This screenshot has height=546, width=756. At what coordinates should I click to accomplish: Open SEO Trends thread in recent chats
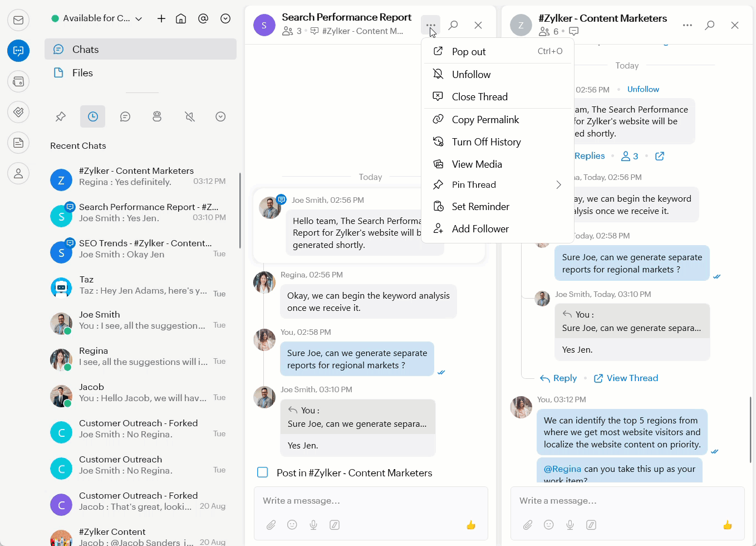point(140,249)
